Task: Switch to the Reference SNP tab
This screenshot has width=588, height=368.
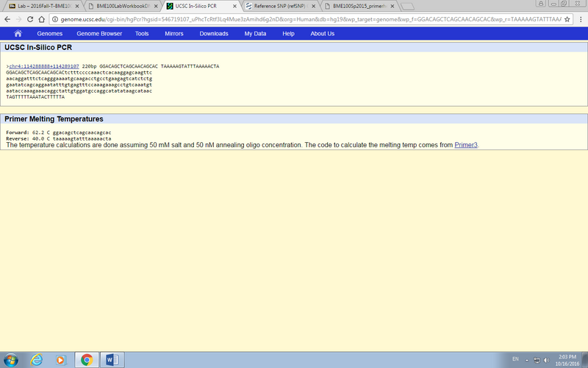Action: coord(282,6)
